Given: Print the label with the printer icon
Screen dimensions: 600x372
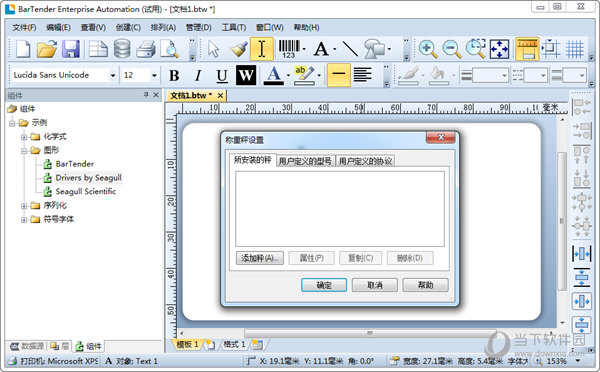Looking at the screenshot, I should pyautogui.click(x=145, y=49).
